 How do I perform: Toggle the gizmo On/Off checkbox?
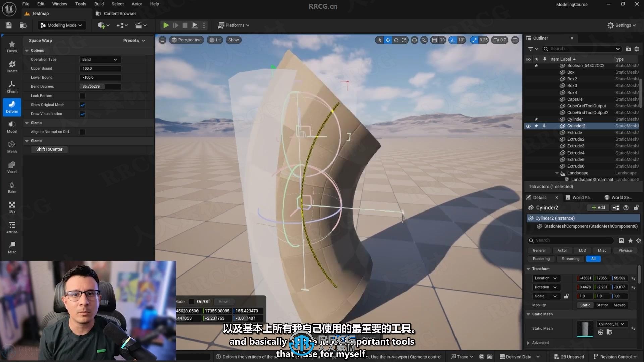tap(192, 302)
